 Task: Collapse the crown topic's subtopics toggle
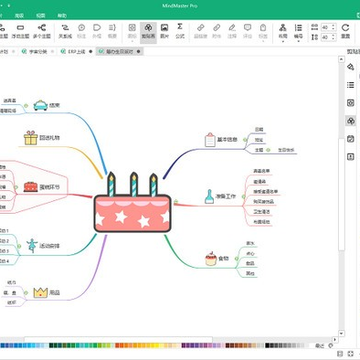point(26,293)
